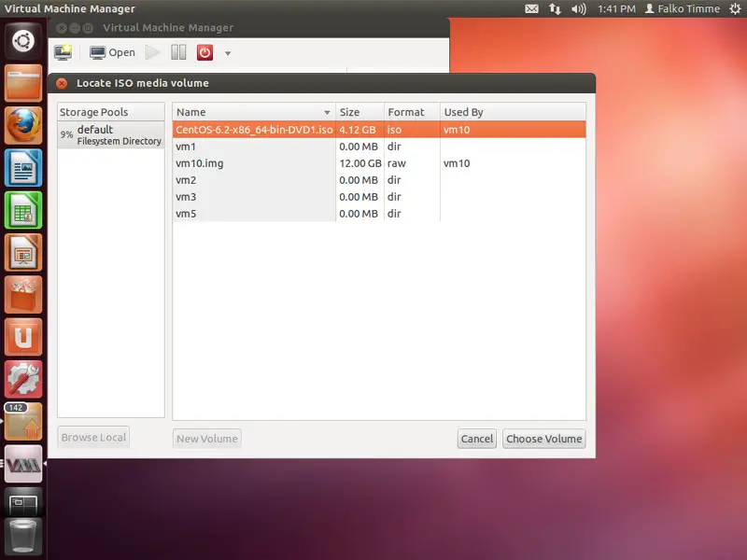Image resolution: width=747 pixels, height=560 pixels.
Task: Launch LibreOffice Calc from the launcher
Action: click(22, 210)
